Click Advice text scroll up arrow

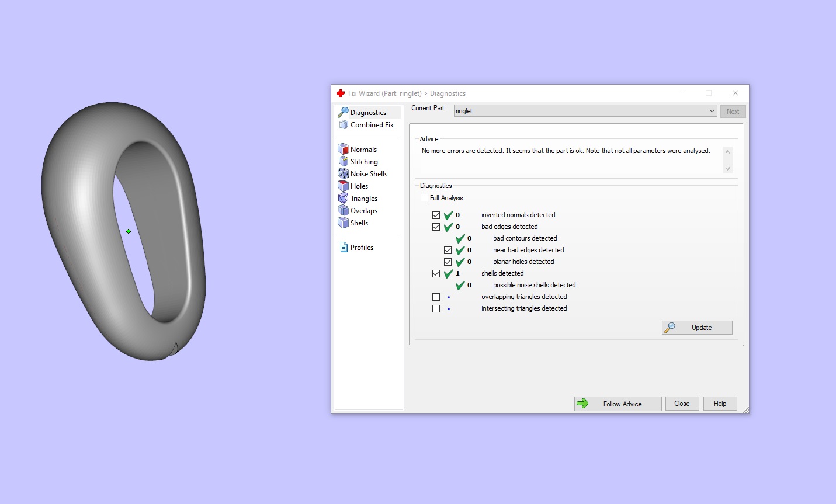[727, 152]
